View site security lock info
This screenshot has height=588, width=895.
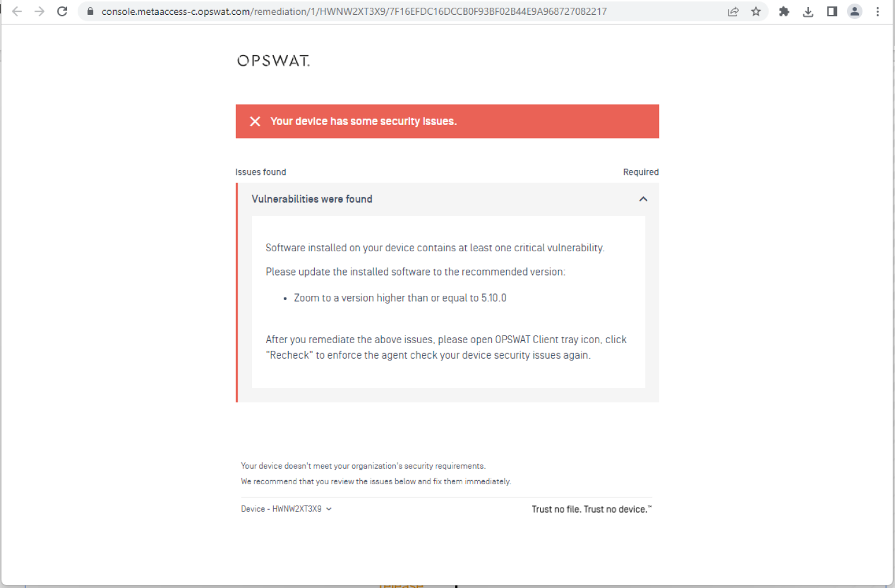pyautogui.click(x=90, y=11)
